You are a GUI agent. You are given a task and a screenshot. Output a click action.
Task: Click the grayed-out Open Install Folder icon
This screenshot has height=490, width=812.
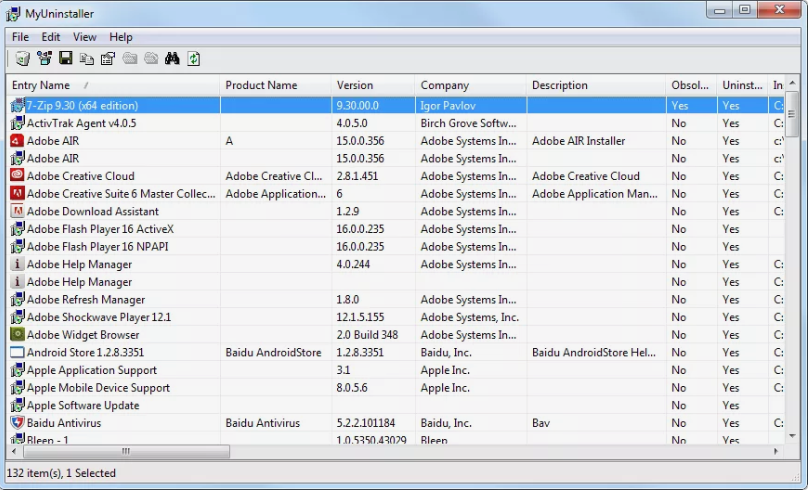pos(129,59)
